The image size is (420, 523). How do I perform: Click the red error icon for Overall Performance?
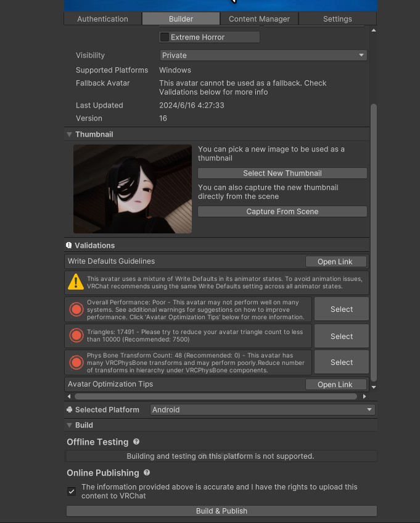click(x=76, y=309)
